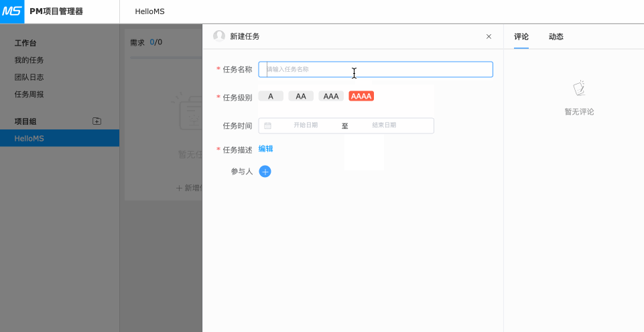Select the HelloMS project in sidebar
The image size is (644, 332).
60,138
